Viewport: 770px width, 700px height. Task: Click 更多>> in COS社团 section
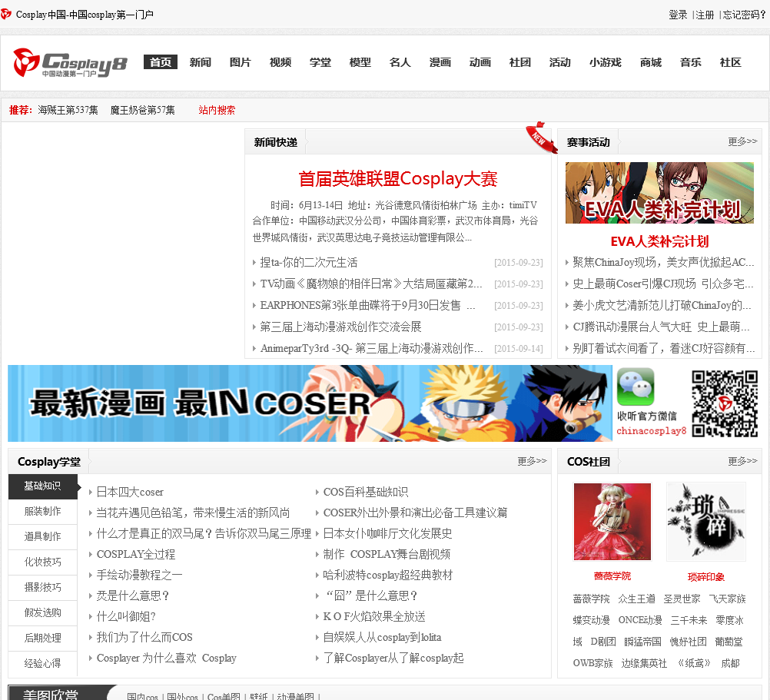742,461
